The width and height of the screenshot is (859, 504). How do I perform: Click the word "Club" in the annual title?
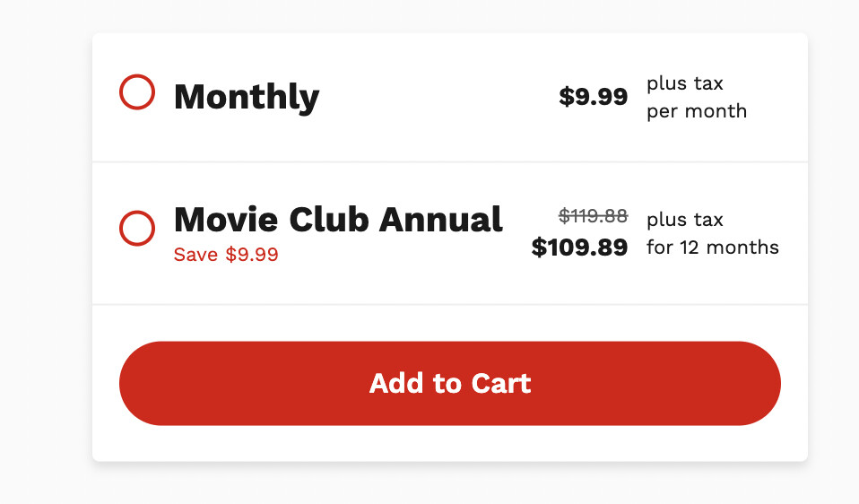click(327, 219)
